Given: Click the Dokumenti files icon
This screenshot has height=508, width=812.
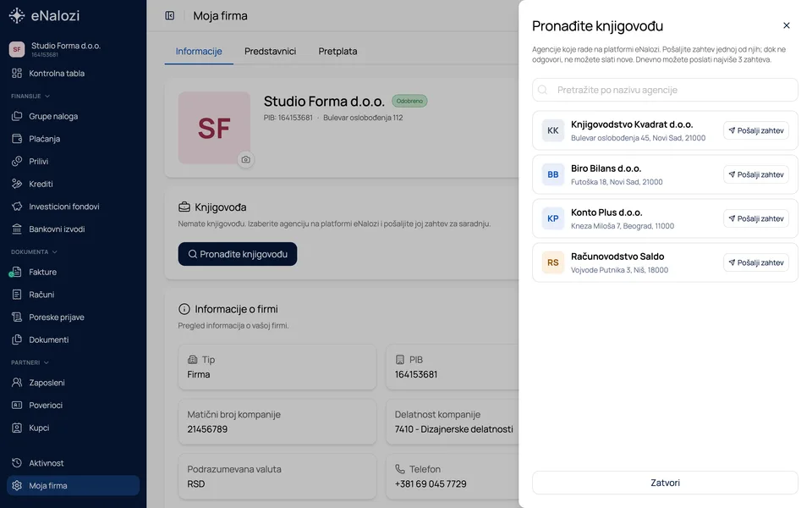Looking at the screenshot, I should tap(17, 340).
